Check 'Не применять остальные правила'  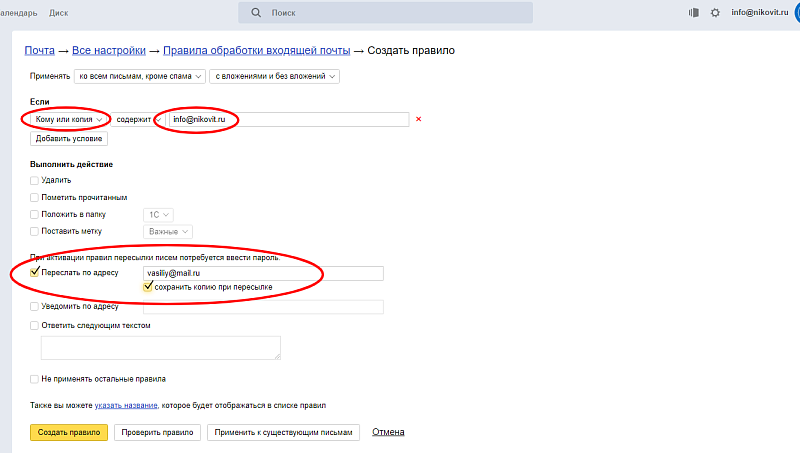[35, 379]
